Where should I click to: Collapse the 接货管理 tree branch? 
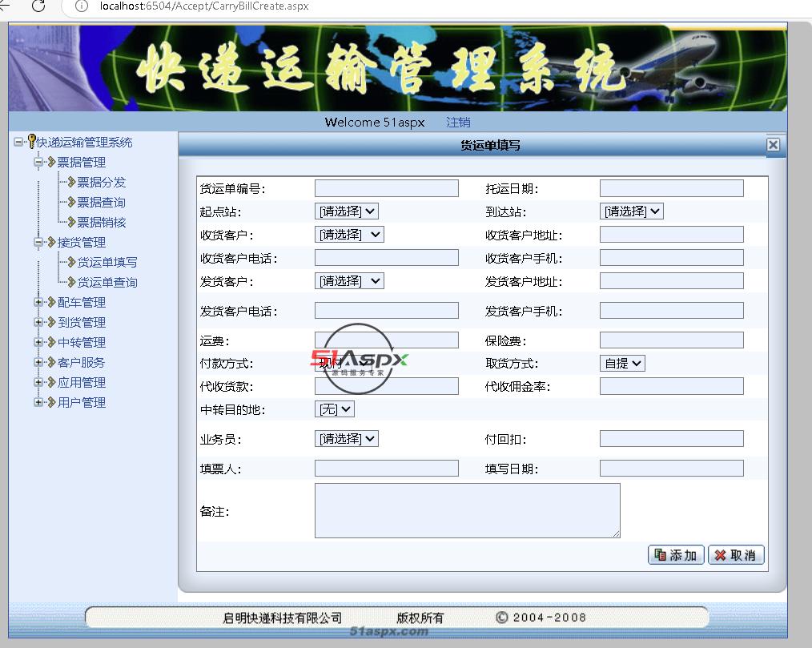point(38,242)
